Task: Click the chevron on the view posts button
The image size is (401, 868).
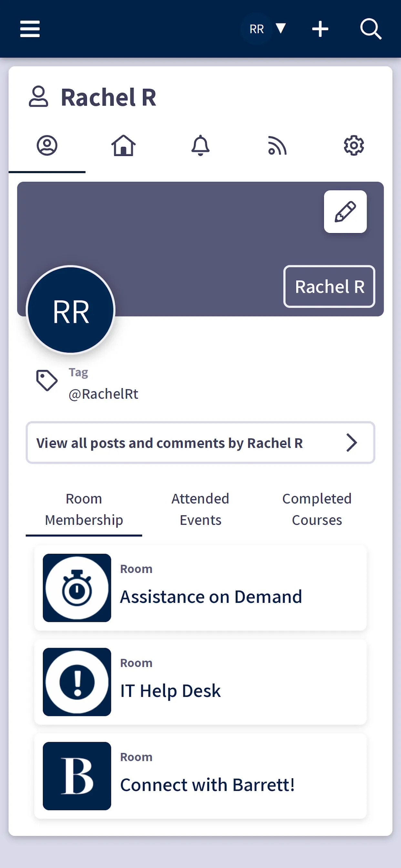Action: (x=352, y=443)
